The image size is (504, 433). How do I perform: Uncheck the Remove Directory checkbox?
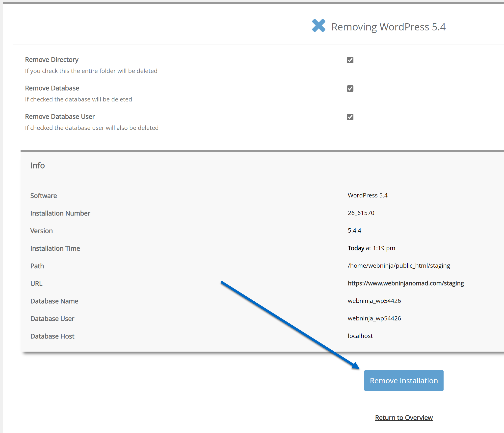(350, 60)
